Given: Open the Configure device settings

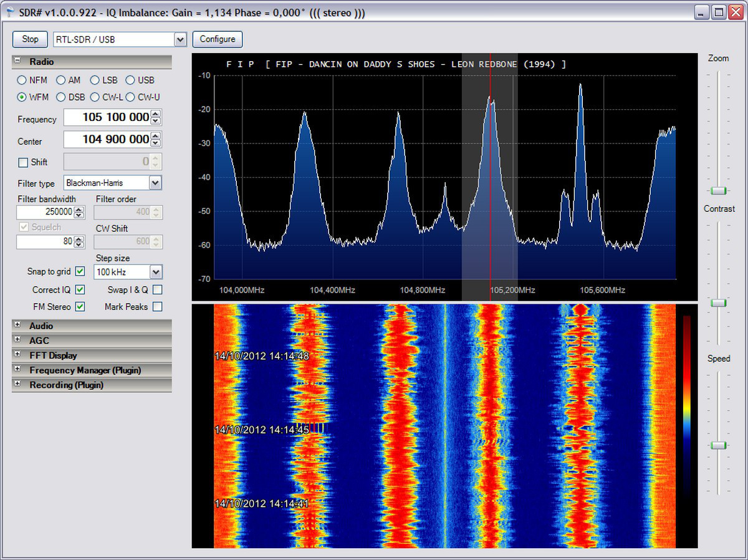Looking at the screenshot, I should pyautogui.click(x=217, y=39).
